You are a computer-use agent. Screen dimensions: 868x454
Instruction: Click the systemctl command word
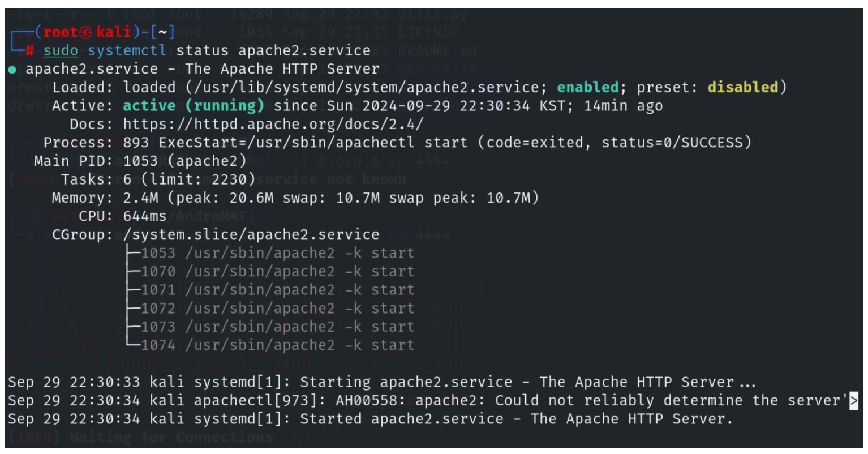(x=127, y=51)
